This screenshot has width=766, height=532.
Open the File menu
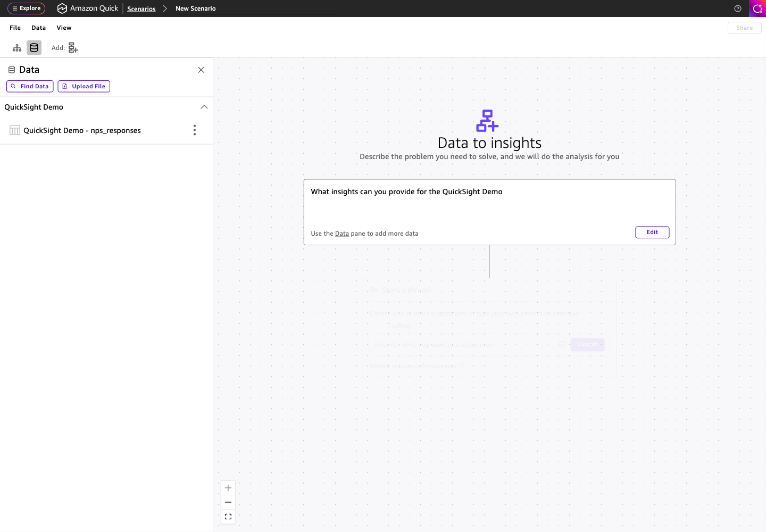15,28
